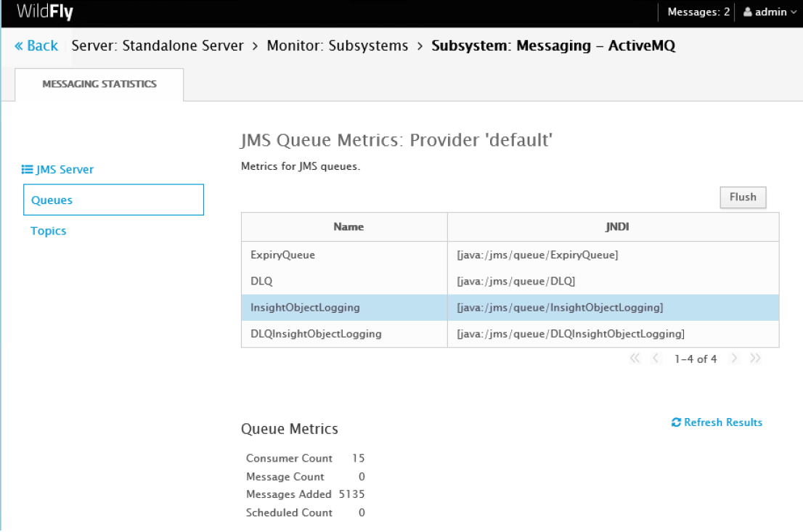
Task: Go to previous page of queue table
Action: click(x=656, y=359)
